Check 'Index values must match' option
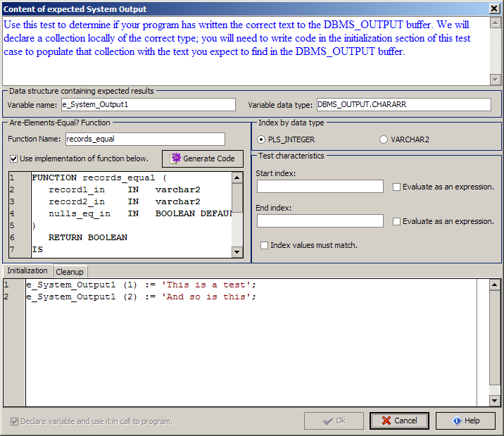The height and width of the screenshot is (436, 504). [x=265, y=245]
